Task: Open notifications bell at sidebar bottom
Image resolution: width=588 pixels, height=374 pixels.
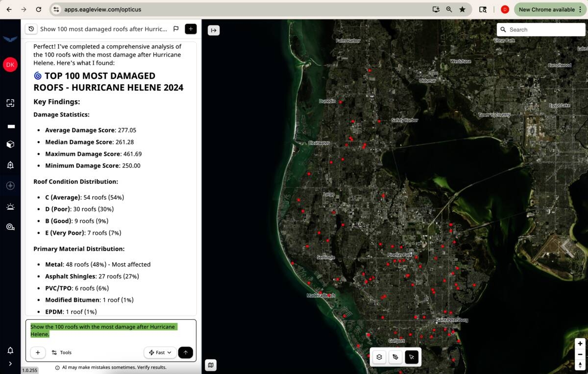Action: 10,351
